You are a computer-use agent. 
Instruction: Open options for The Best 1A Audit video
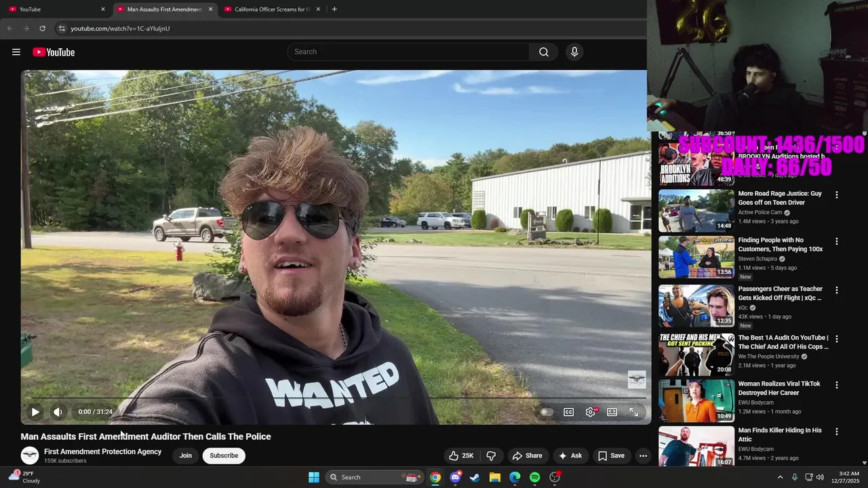tap(837, 339)
